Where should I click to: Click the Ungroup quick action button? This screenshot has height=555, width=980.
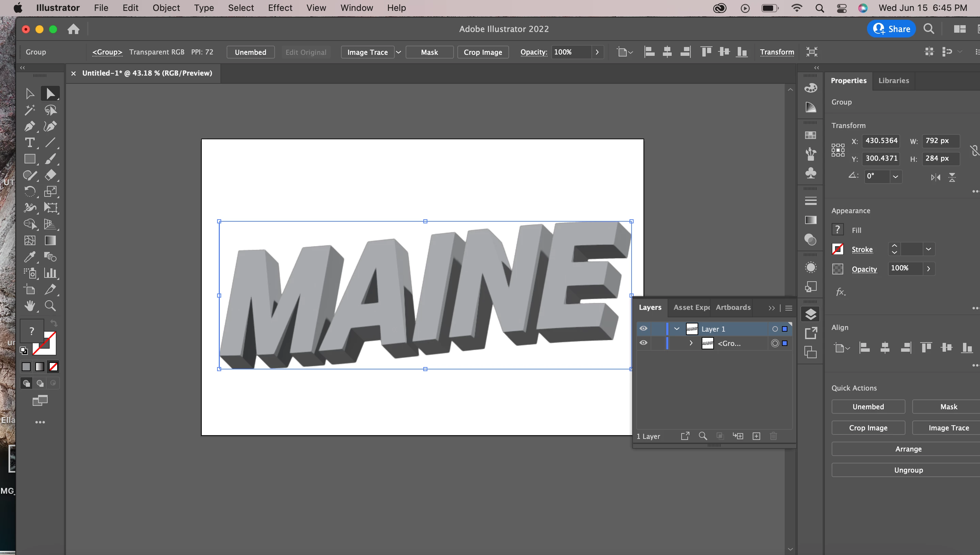[908, 470]
